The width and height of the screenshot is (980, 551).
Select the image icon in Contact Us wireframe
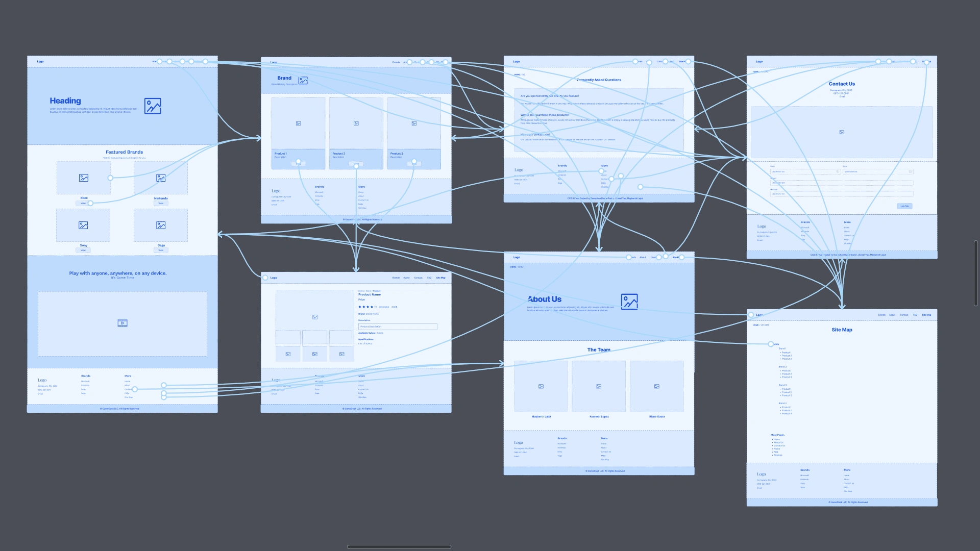(x=841, y=133)
